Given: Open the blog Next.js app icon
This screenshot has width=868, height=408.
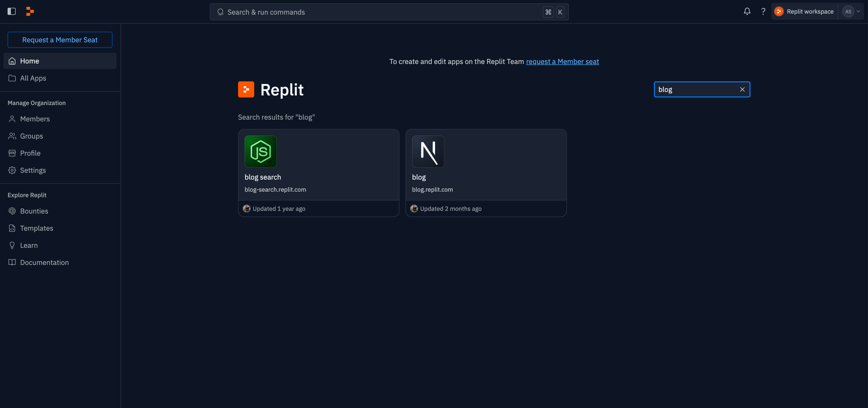Looking at the screenshot, I should 428,151.
